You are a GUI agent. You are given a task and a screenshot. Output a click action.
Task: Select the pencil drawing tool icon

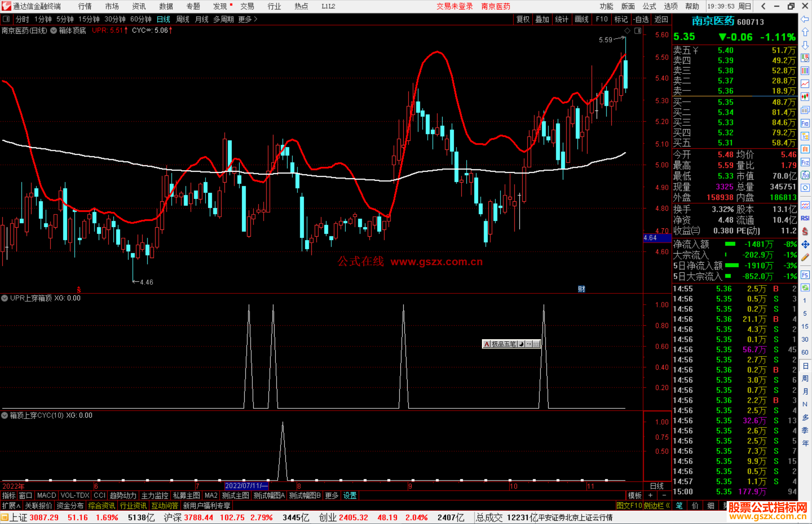point(805,257)
